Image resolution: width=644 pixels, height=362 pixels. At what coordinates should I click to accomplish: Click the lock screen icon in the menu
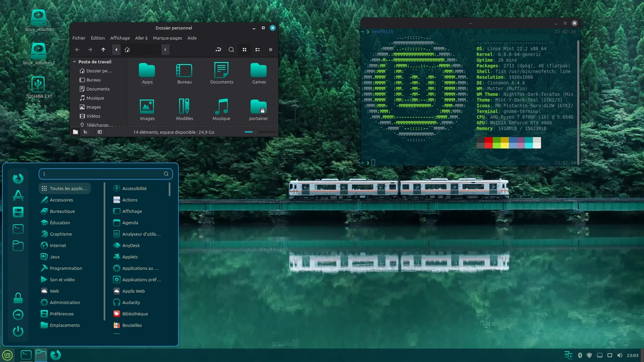click(18, 298)
